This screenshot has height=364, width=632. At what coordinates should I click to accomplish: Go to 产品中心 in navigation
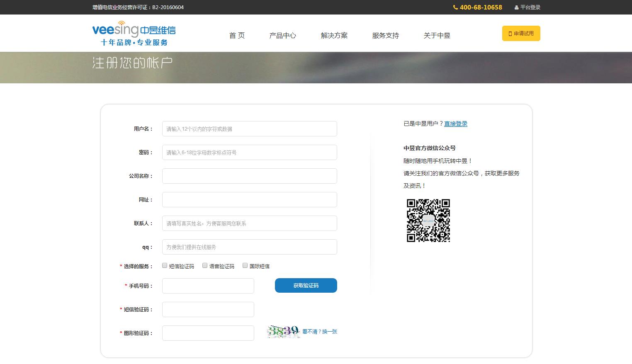(x=282, y=36)
